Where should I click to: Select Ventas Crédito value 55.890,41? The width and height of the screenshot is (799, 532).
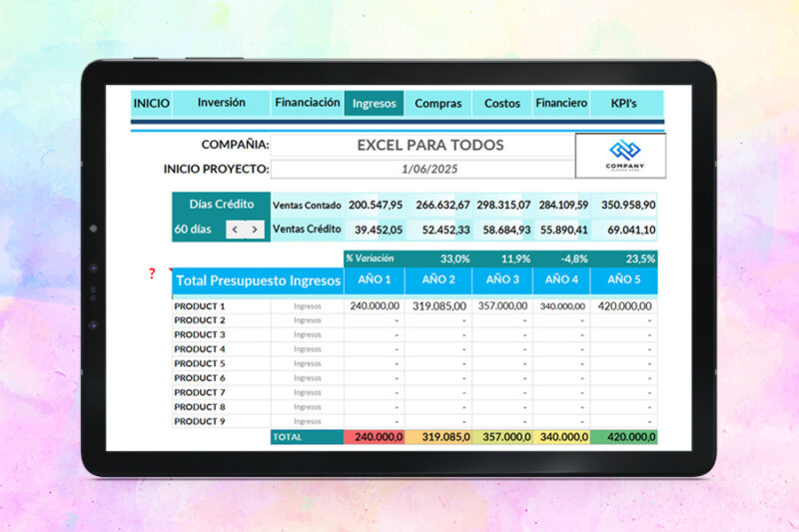561,230
